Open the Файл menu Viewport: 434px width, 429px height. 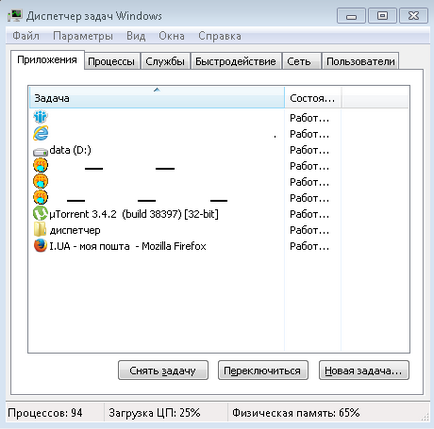tap(26, 36)
